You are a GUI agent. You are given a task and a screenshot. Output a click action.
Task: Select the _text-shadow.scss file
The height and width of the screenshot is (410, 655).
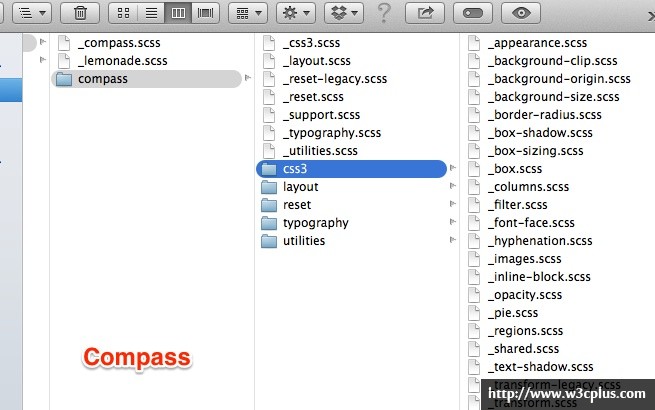point(541,366)
